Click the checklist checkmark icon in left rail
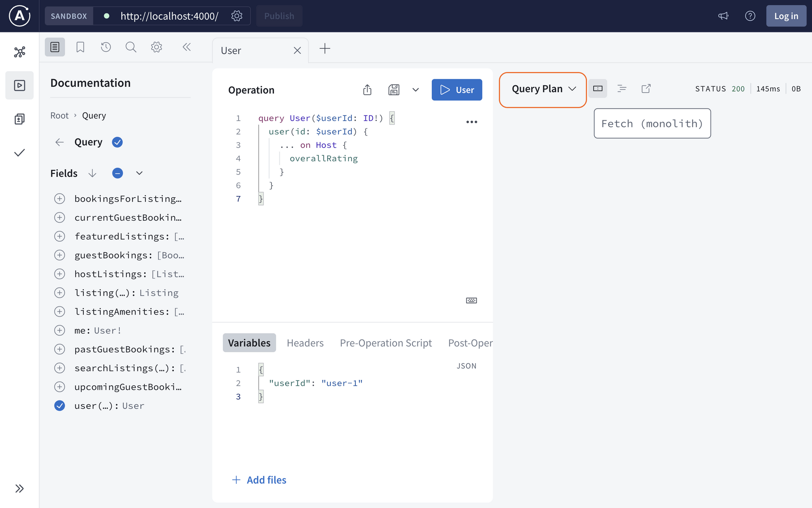812x508 pixels. click(19, 153)
